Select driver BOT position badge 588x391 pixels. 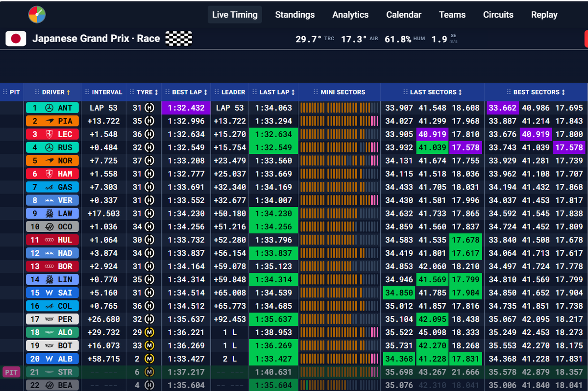52,346
